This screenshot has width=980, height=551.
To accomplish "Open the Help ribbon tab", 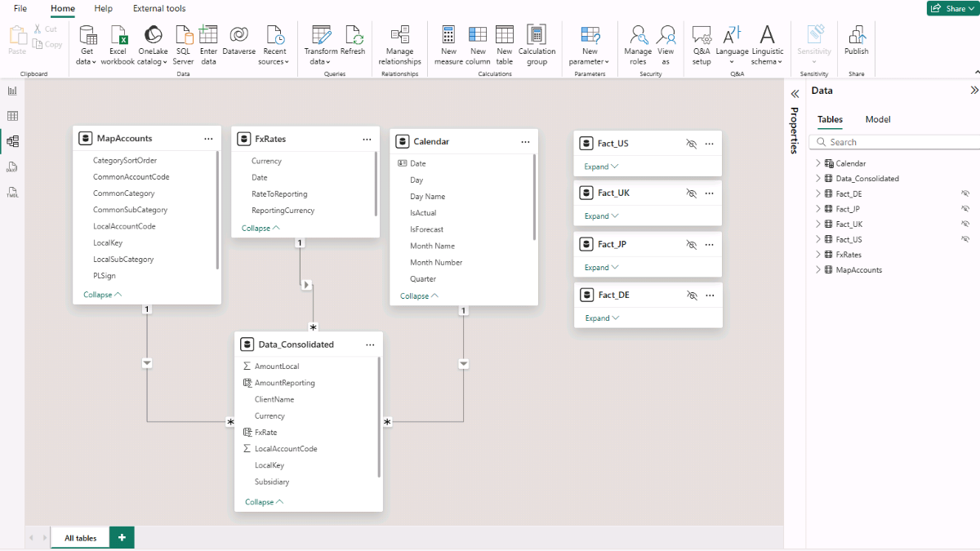I will point(103,8).
